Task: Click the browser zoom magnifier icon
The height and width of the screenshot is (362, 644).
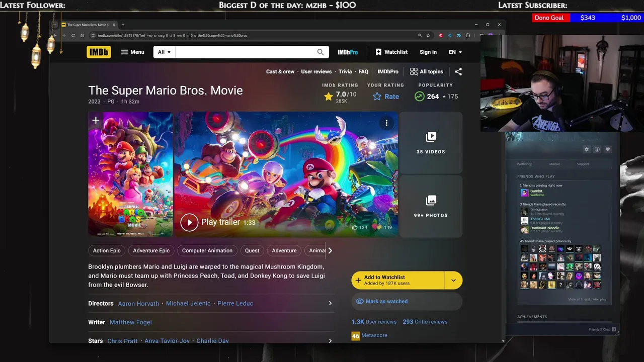Action: pos(420,35)
